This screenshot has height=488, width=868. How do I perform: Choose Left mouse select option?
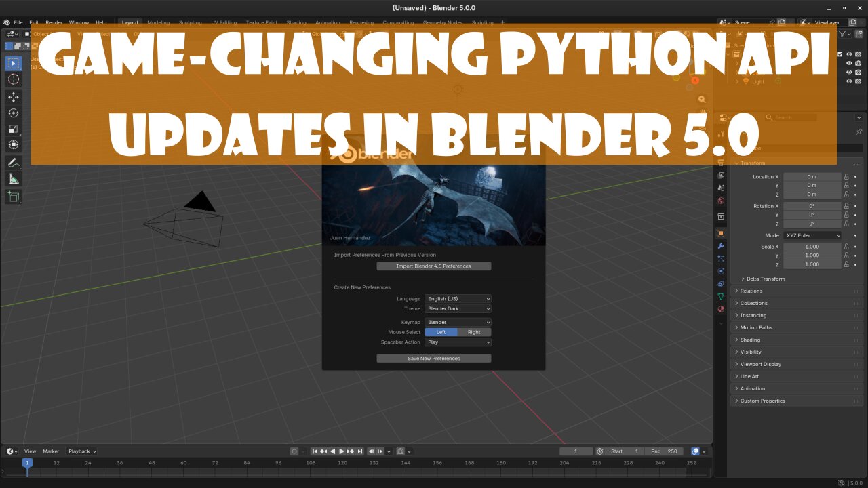[x=441, y=332]
